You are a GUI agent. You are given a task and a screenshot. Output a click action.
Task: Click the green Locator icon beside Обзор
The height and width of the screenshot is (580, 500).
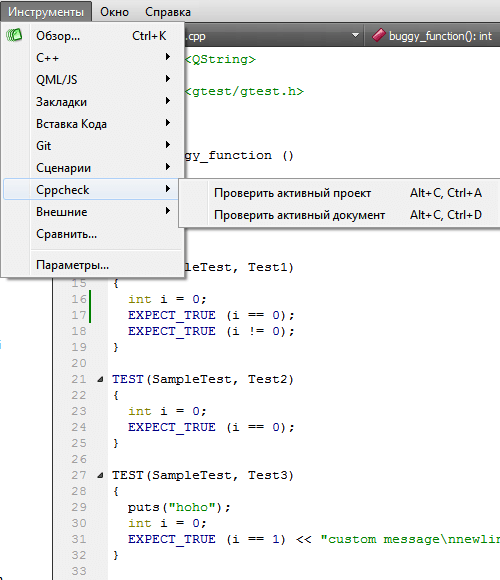[14, 36]
